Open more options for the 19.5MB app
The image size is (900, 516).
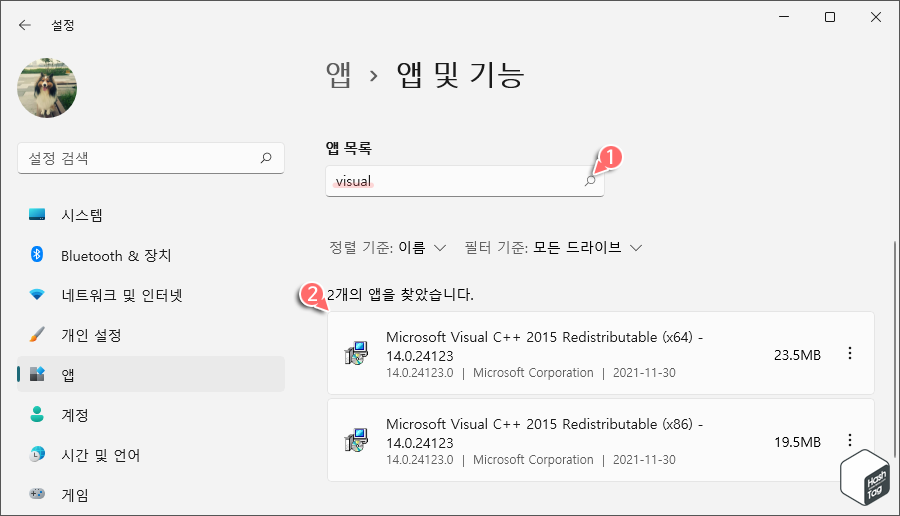(850, 440)
